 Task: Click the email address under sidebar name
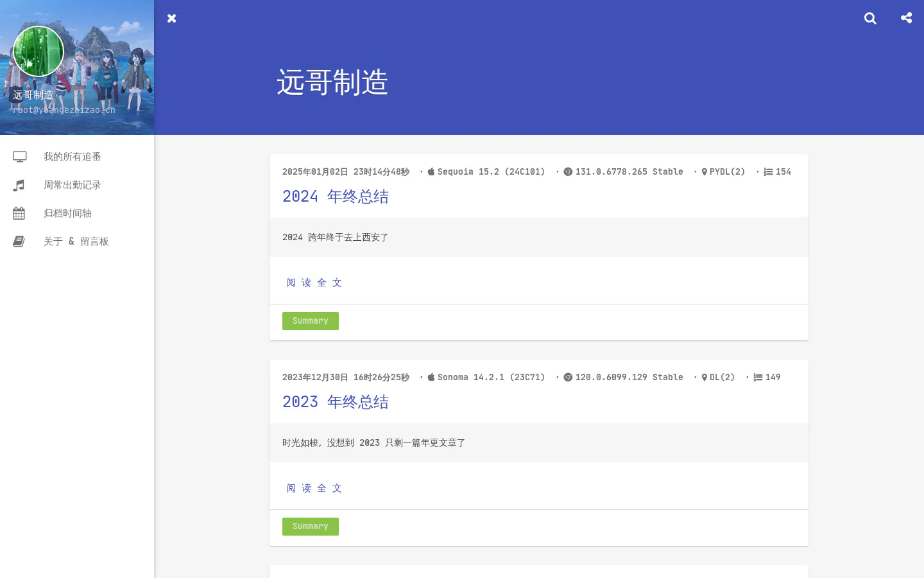pyautogui.click(x=64, y=110)
